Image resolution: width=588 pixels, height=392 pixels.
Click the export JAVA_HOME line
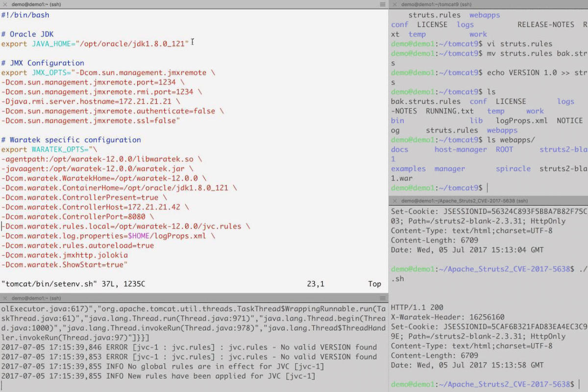pos(95,44)
